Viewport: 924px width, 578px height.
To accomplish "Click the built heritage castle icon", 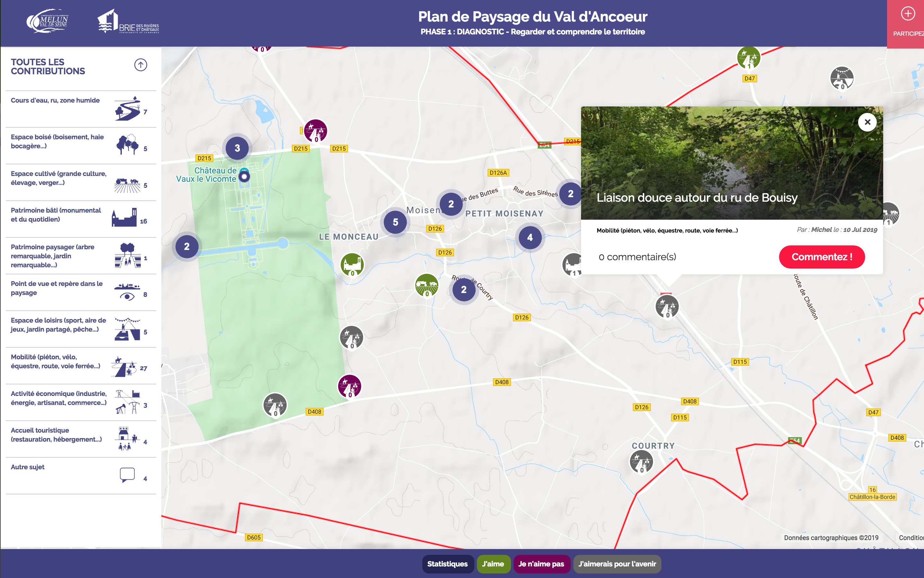I will [124, 218].
